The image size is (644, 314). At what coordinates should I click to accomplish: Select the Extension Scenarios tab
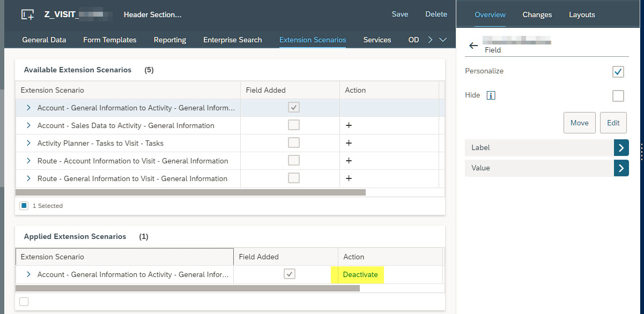tap(313, 40)
